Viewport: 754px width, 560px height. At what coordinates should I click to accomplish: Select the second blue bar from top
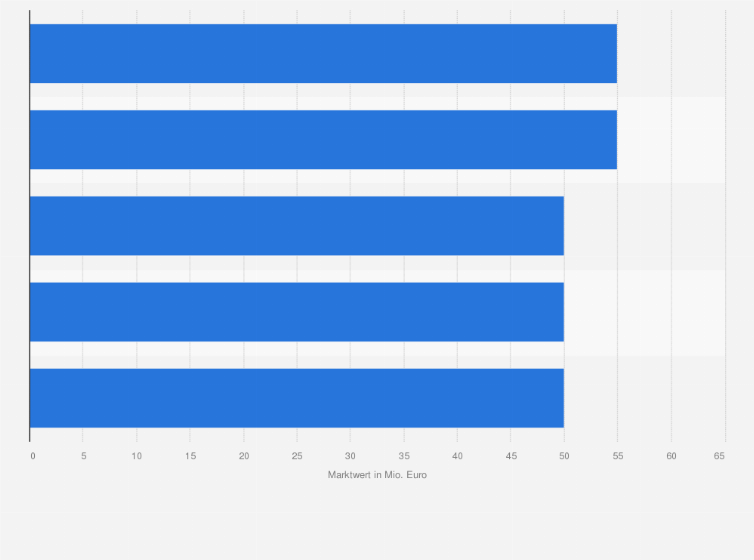tap(323, 140)
